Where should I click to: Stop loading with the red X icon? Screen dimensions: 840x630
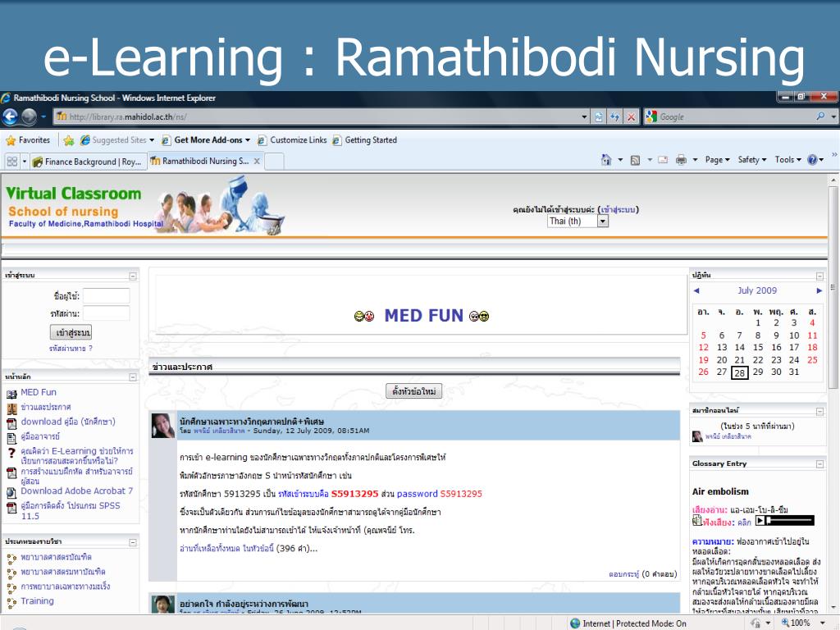click(x=632, y=116)
